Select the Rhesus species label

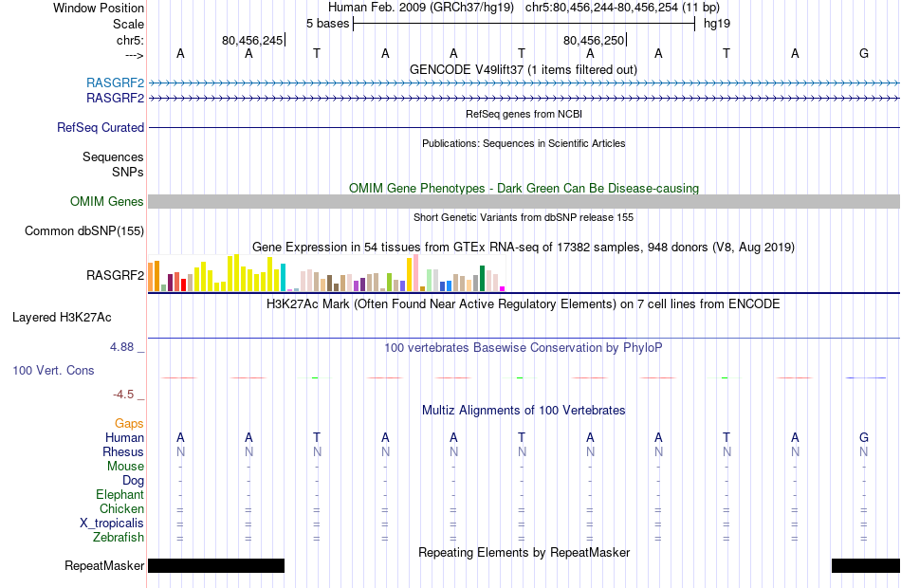coord(123,451)
